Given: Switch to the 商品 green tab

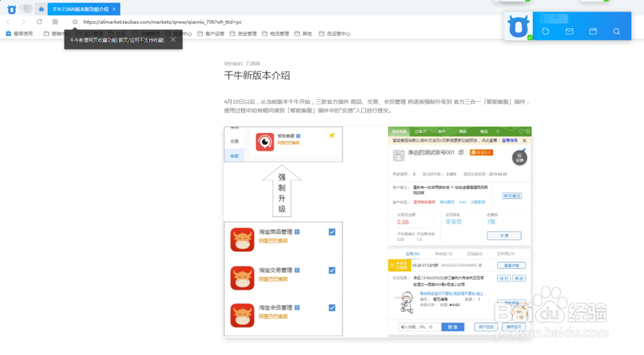Looking at the screenshot, I should 463,131.
